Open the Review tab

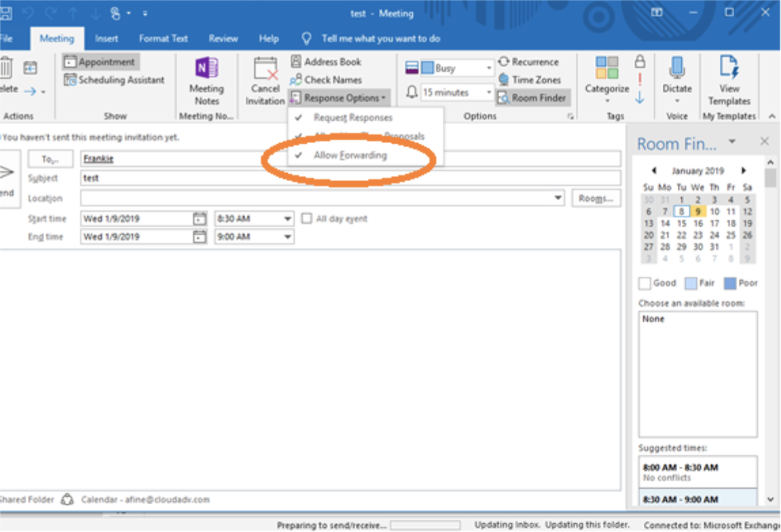coord(223,39)
